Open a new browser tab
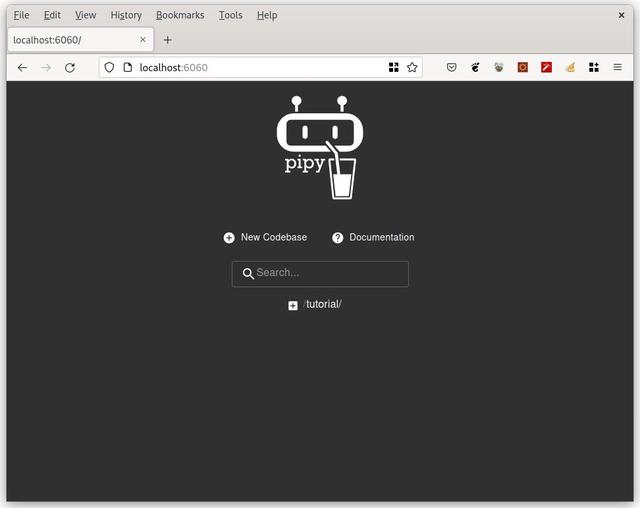 pos(167,40)
